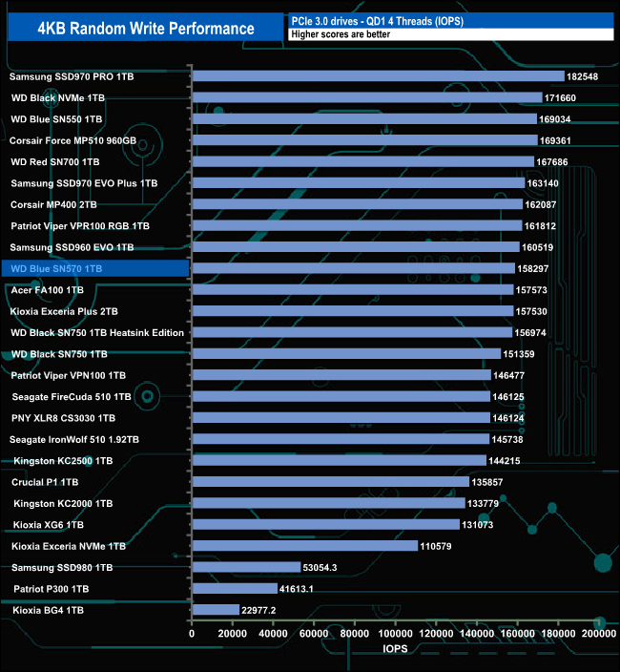Click the 156974 value
Screen dimensions: 620x672
[530, 333]
